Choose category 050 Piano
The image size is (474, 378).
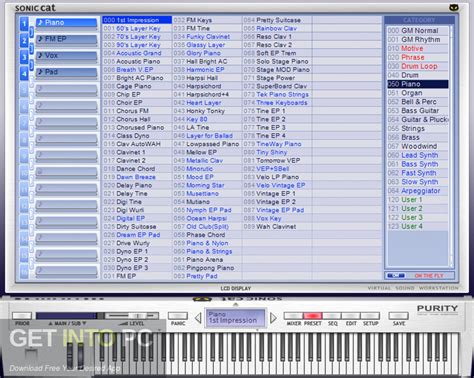418,84
